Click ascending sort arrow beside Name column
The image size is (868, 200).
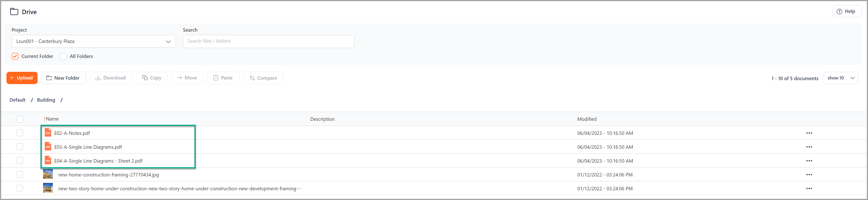[44, 119]
